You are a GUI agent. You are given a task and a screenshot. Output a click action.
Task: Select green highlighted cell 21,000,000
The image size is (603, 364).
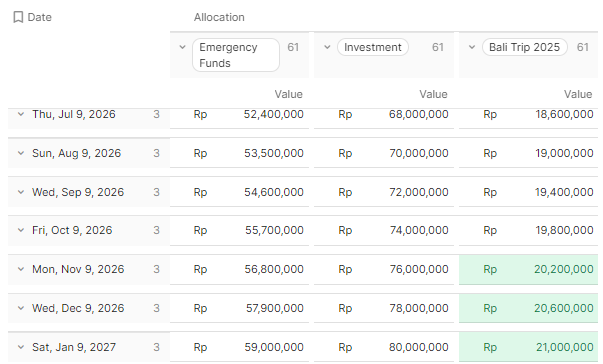[528, 347]
